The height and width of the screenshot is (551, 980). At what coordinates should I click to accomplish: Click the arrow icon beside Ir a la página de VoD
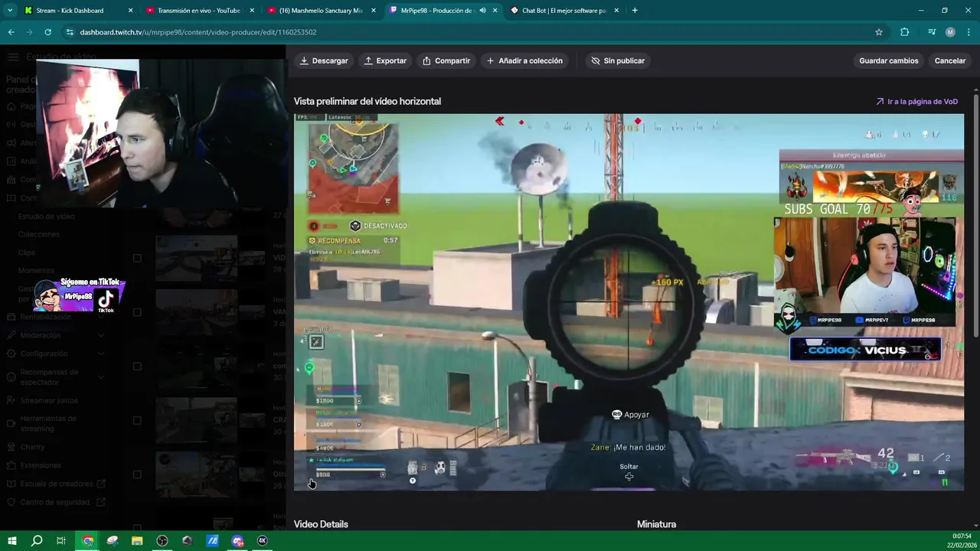pyautogui.click(x=880, y=101)
